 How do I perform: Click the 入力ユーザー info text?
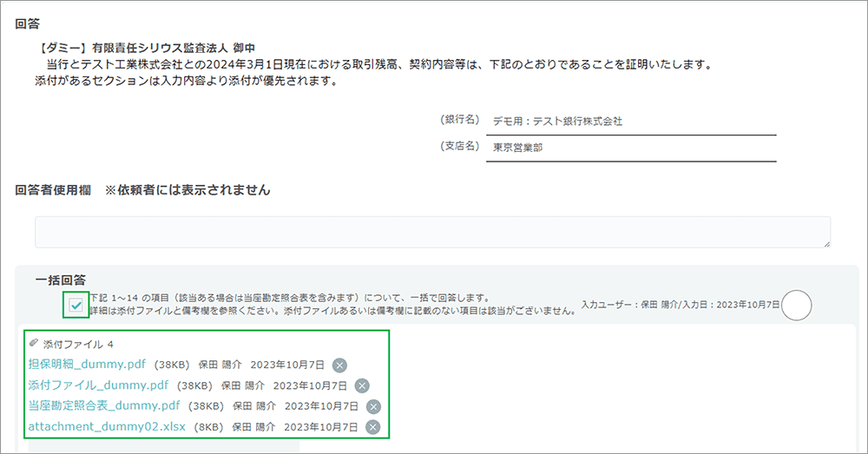(x=680, y=305)
